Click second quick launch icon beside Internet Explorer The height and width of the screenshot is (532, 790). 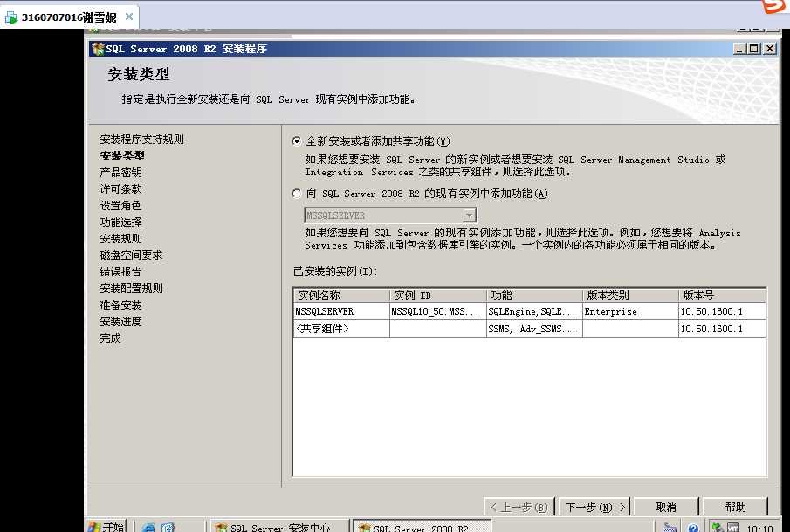(x=168, y=528)
